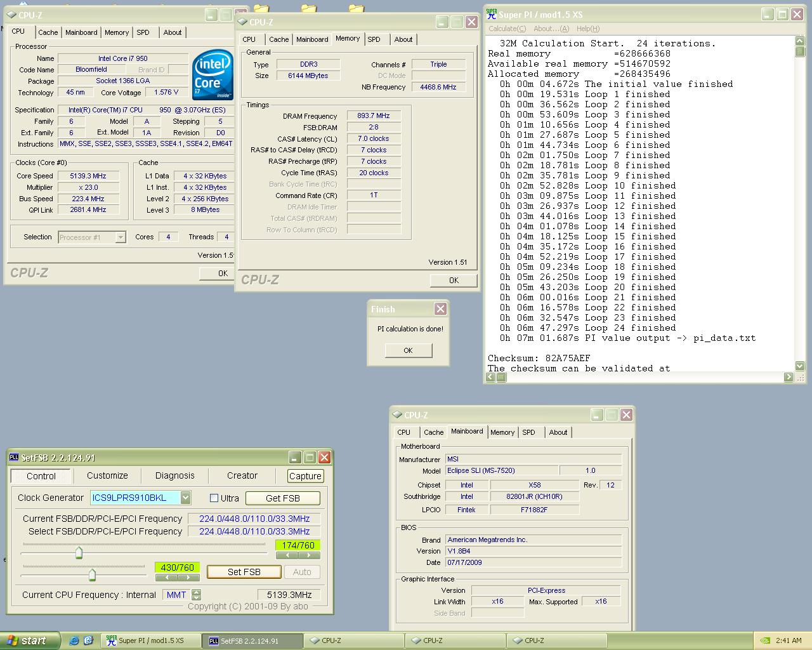Toggle the Ultra checkbox in SetFSB
The width and height of the screenshot is (812, 650).
pos(214,498)
